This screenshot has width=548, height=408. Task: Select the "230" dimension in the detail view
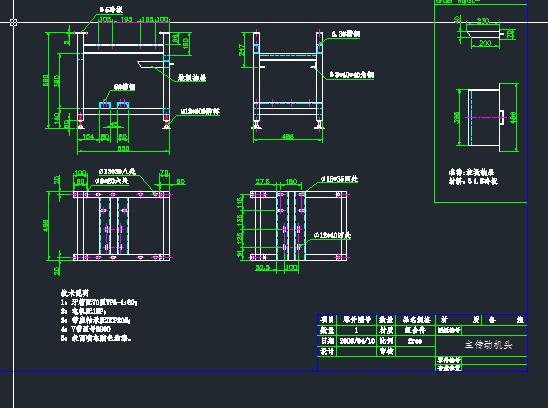pyautogui.click(x=483, y=21)
